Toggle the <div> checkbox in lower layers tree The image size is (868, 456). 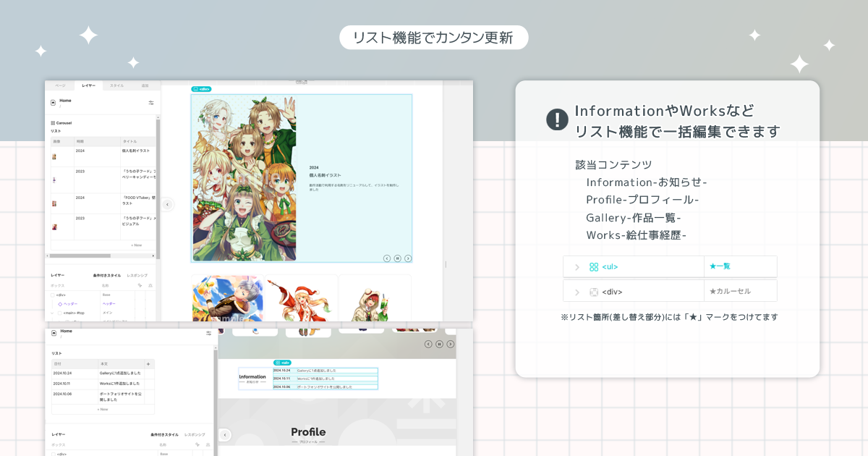[53, 454]
